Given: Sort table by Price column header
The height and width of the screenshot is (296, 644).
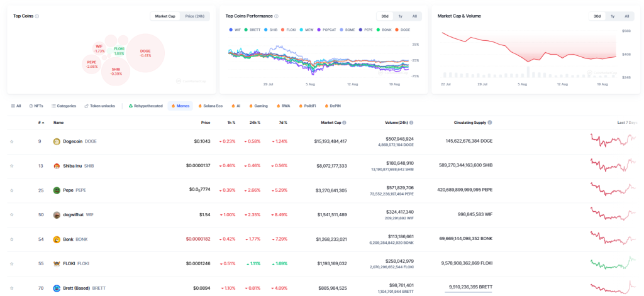Looking at the screenshot, I should click(x=206, y=123).
